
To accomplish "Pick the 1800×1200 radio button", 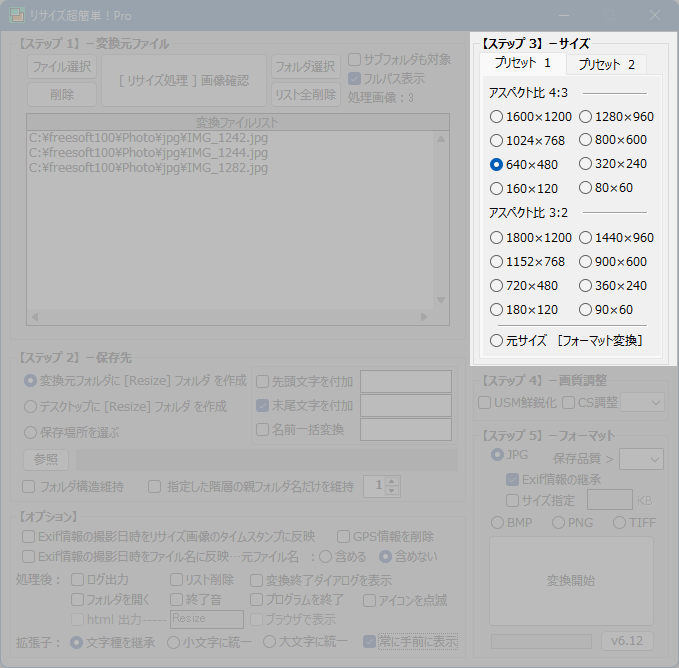I will coord(497,238).
